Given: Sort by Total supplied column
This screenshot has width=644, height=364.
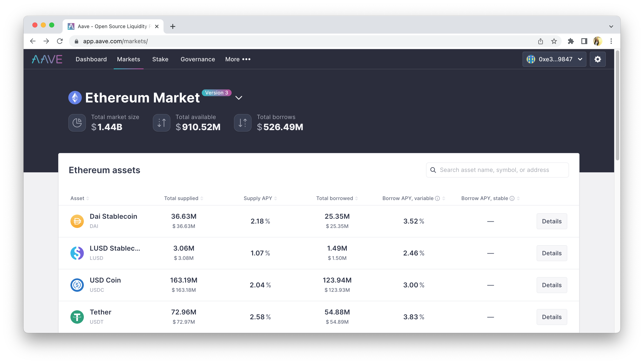Looking at the screenshot, I should point(183,198).
